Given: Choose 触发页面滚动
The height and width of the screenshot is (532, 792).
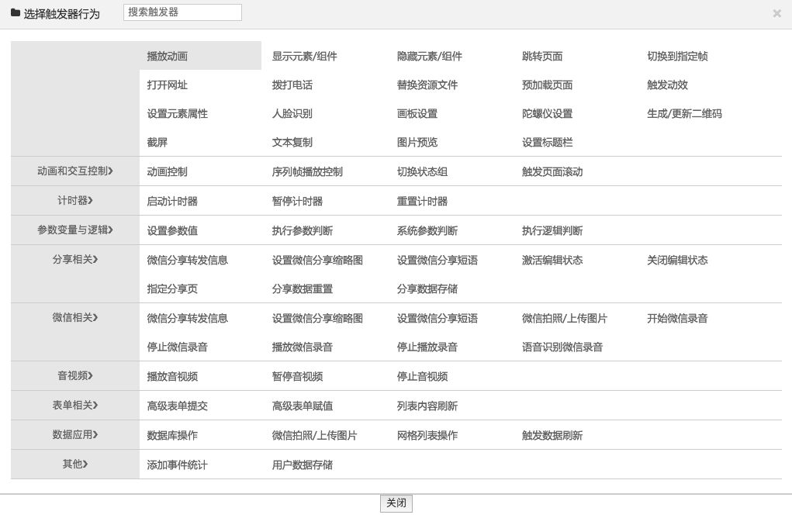Looking at the screenshot, I should pos(552,171).
